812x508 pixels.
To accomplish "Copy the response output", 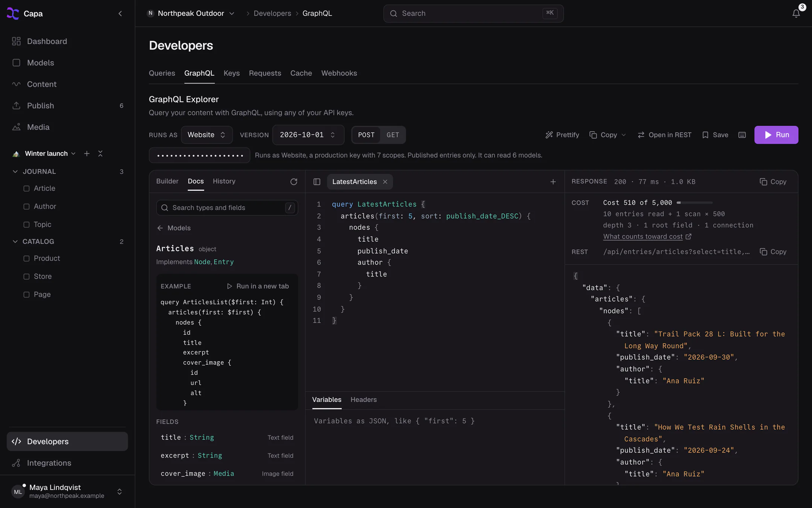I will tap(773, 182).
